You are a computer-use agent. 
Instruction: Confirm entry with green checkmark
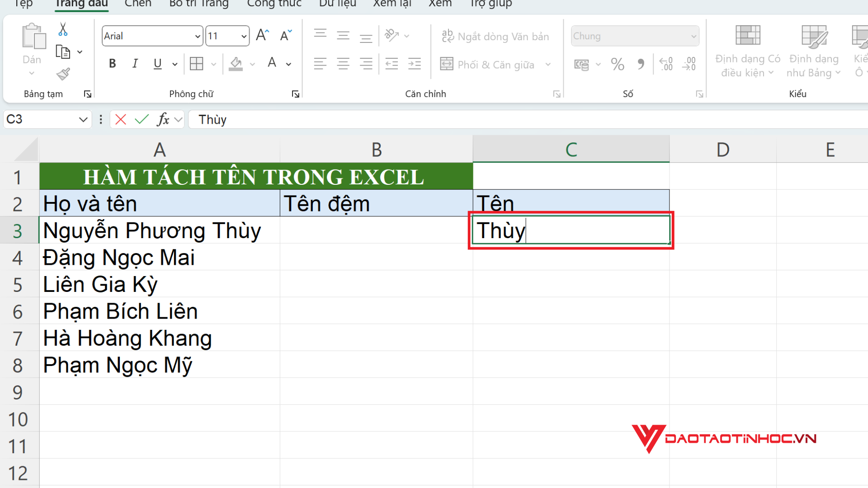tap(142, 119)
